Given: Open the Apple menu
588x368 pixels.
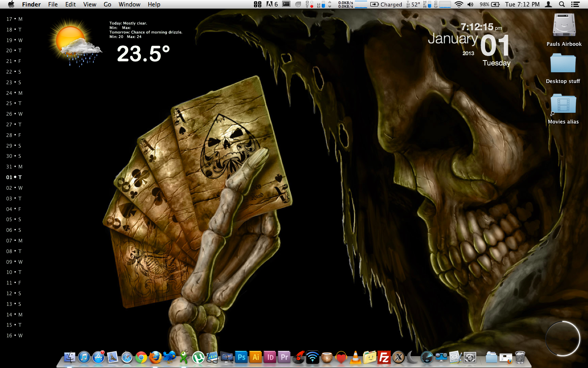Looking at the screenshot, I should (11, 4).
